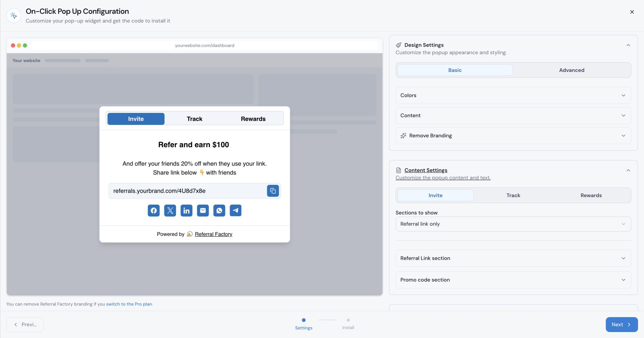Select Invite tab in Content Settings
The image size is (644, 338).
point(436,195)
